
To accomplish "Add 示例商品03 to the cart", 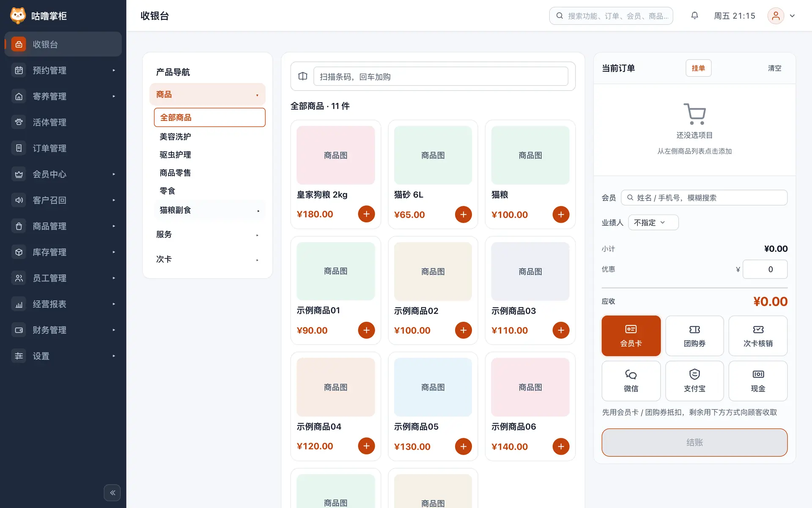I will pyautogui.click(x=561, y=330).
